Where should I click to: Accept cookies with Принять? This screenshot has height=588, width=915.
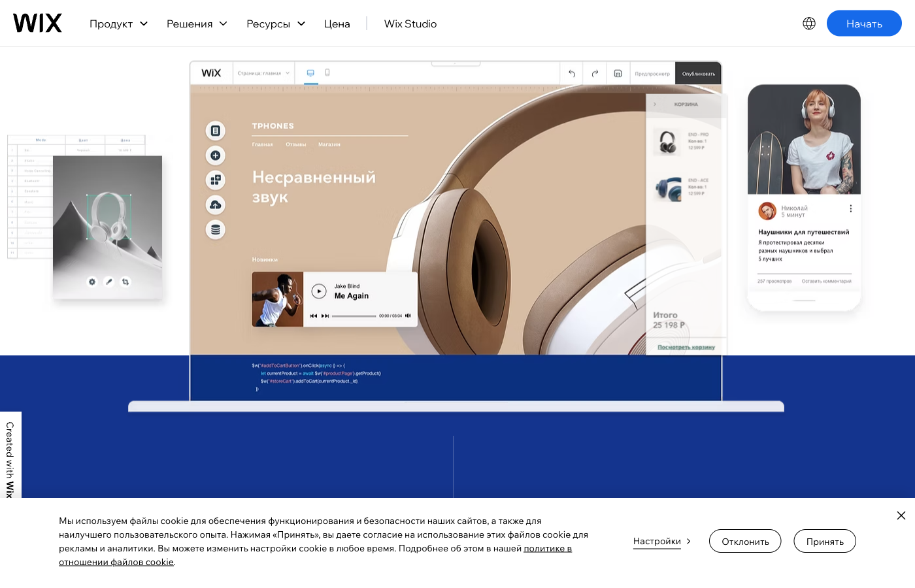pyautogui.click(x=825, y=541)
